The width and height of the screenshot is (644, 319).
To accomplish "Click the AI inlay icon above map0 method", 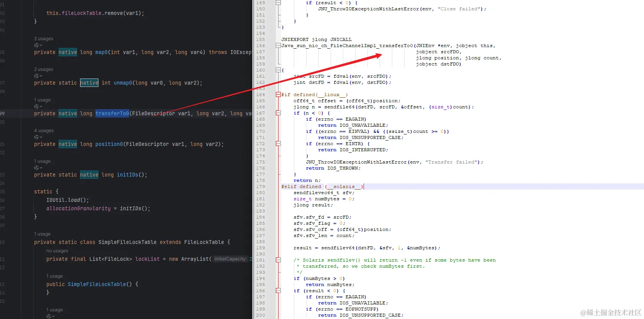I will (x=38, y=45).
